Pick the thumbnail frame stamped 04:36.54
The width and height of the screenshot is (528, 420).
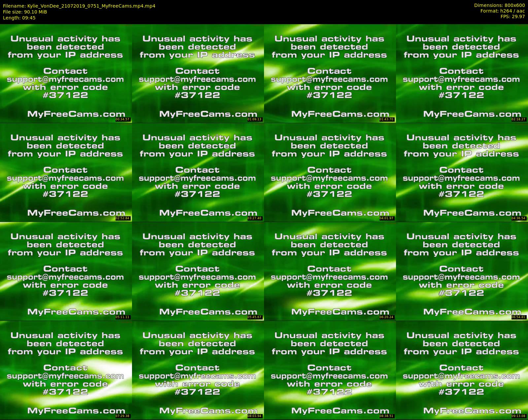(462, 172)
